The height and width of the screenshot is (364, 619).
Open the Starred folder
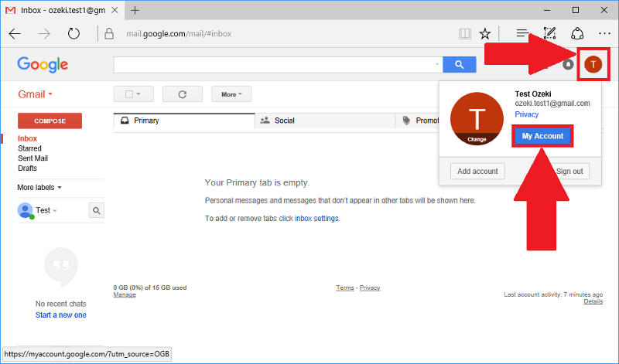tap(29, 148)
